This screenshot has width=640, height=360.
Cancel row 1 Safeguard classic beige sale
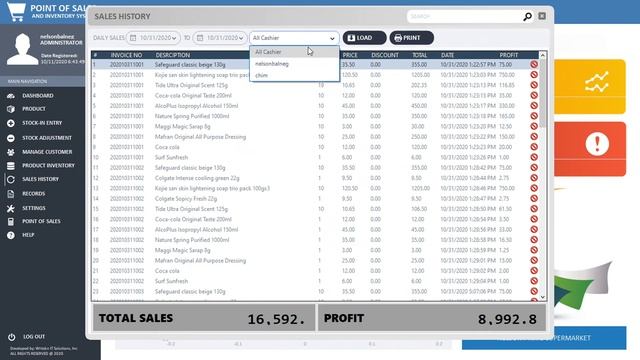pyautogui.click(x=534, y=64)
